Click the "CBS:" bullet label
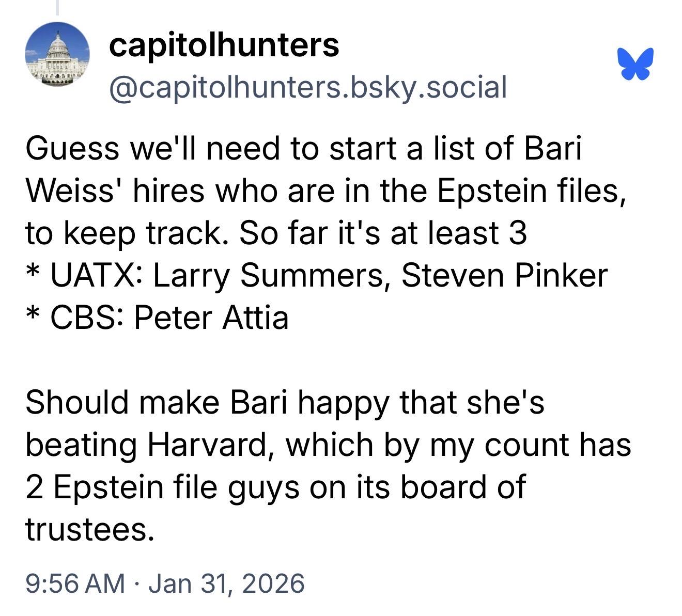Image resolution: width=682 pixels, height=616 pixels. point(88,318)
